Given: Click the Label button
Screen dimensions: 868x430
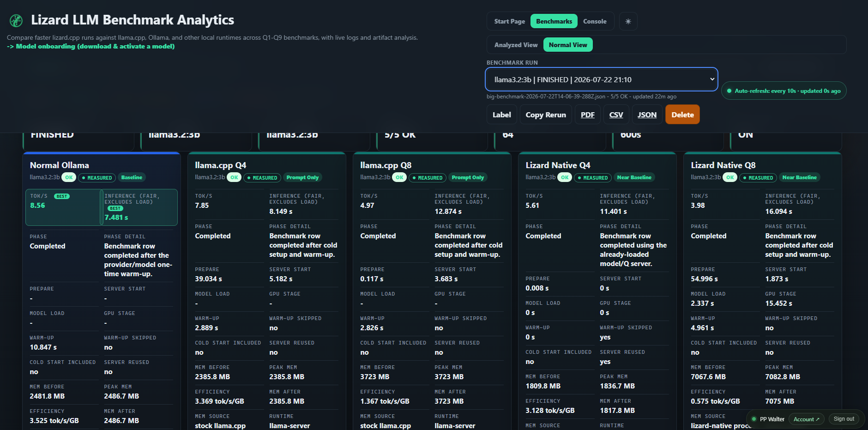Looking at the screenshot, I should (501, 115).
